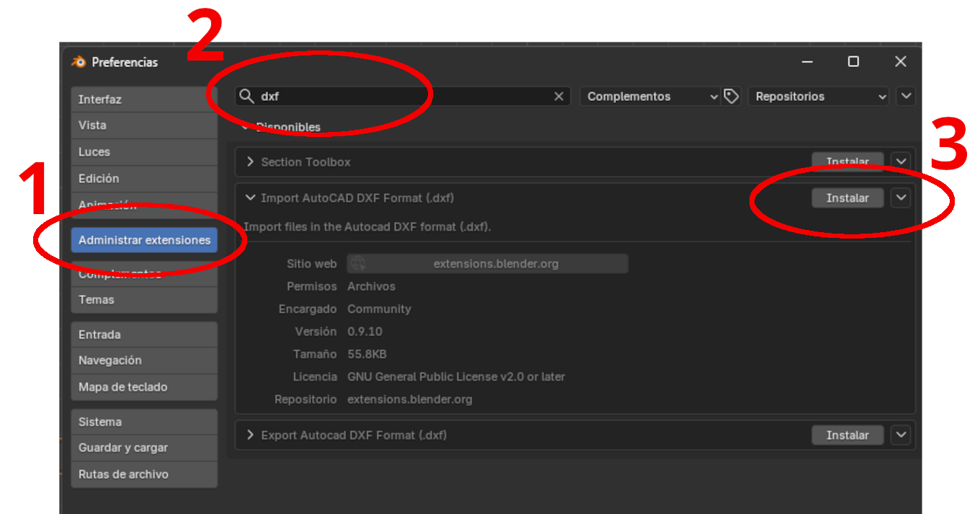Viewport: 980px width, 514px height.
Task: Clear the dxf search with X icon
Action: tap(558, 97)
